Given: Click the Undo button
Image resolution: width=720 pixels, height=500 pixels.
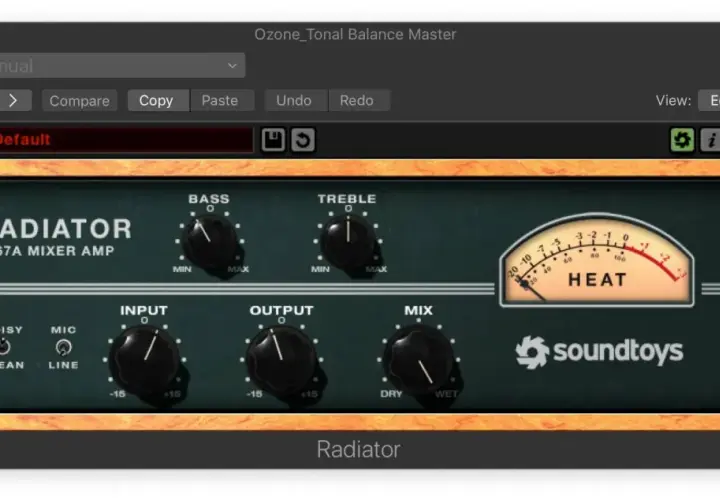Looking at the screenshot, I should pos(294,101).
